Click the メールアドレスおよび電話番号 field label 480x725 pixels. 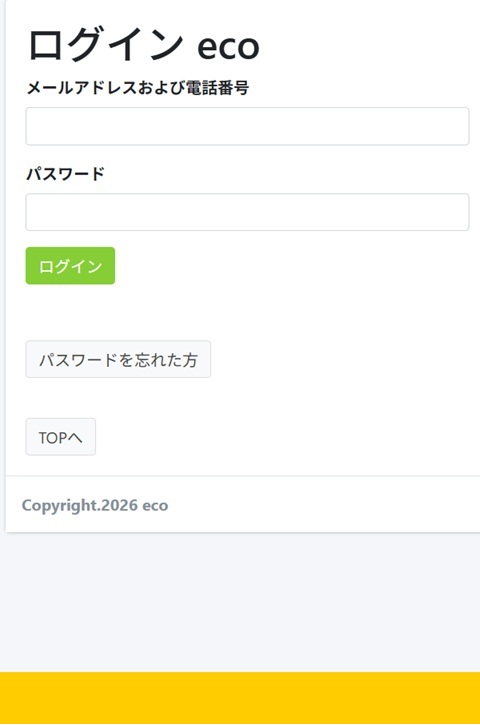coord(138,87)
